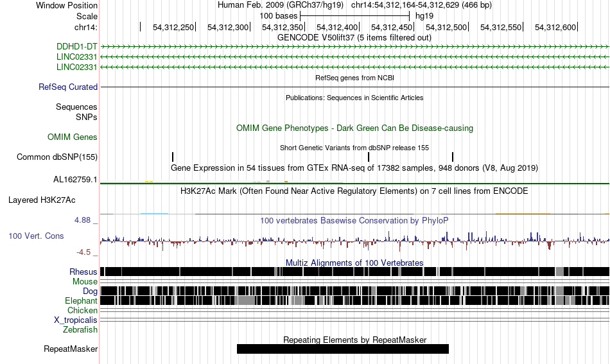Screen dimensions: 610x364
Task: Click the last Common dbSNP variant tick
Action: click(453, 157)
